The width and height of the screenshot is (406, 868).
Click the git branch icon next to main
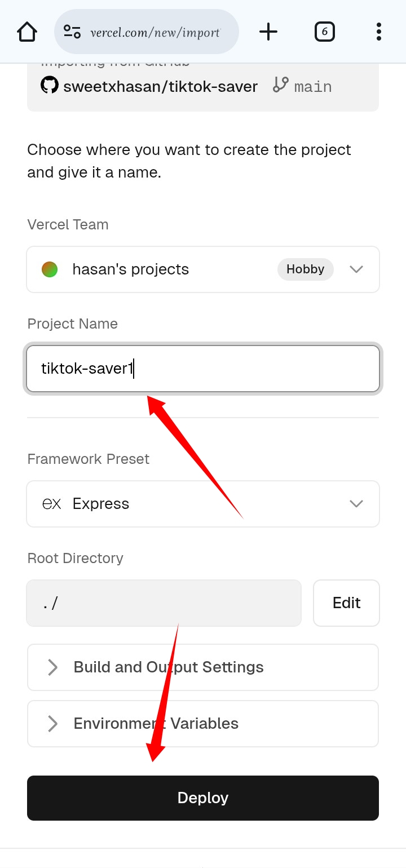click(280, 85)
